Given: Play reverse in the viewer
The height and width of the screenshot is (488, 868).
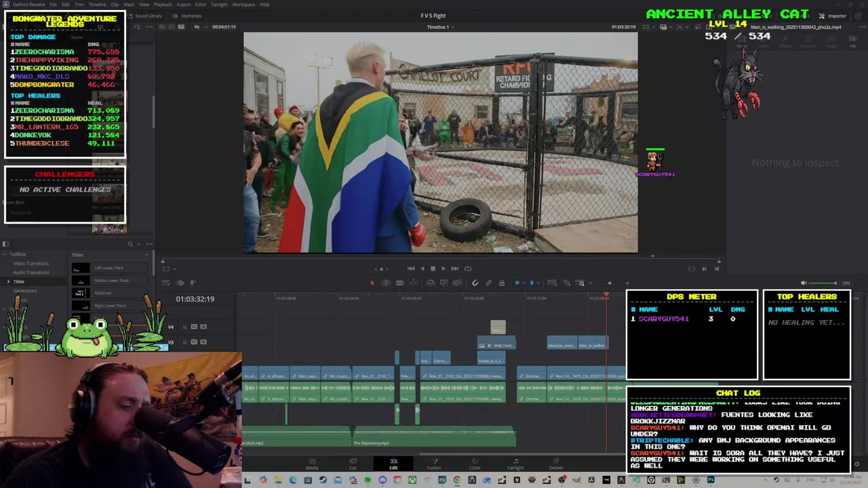Looking at the screenshot, I should [x=422, y=268].
